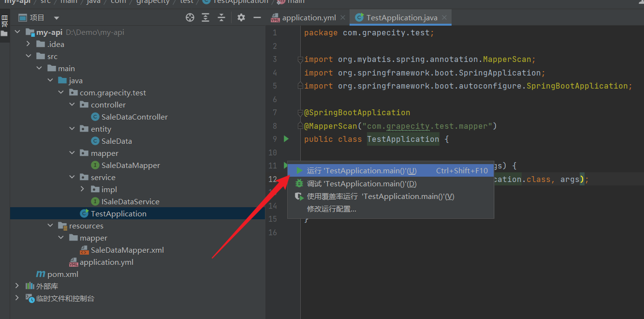Viewport: 644px width, 319px height.
Task: Click the green run gutter icon beside TestApplication class
Action: 286,139
